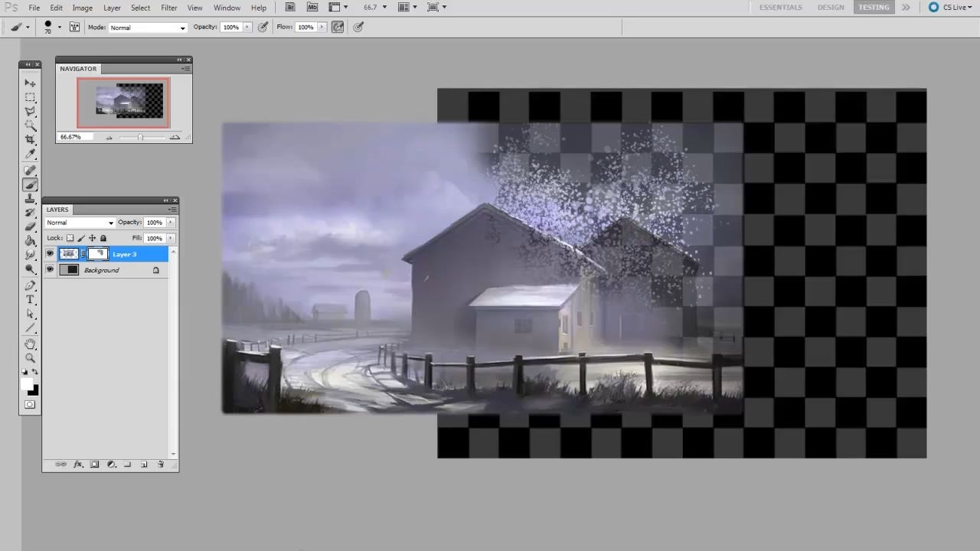Select the Clone Stamp tool
This screenshot has height=551, width=980.
point(30,199)
